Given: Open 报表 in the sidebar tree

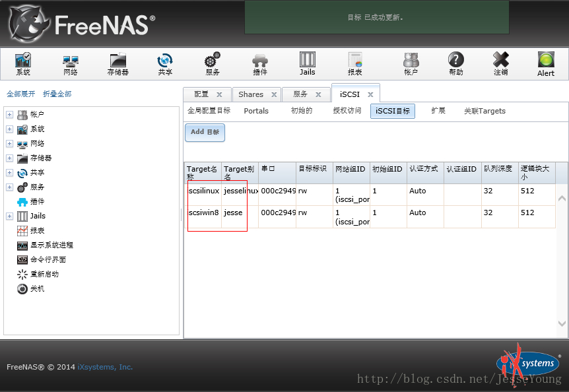Looking at the screenshot, I should point(37,230).
